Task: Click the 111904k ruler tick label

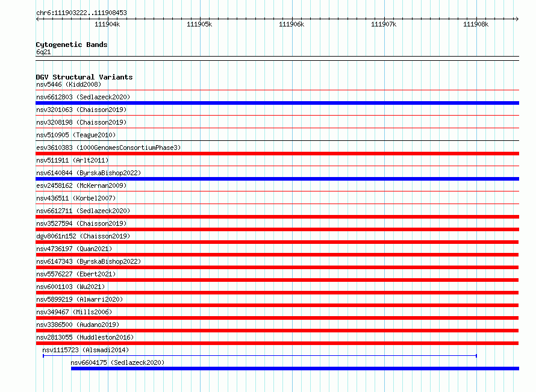Action: (x=107, y=24)
